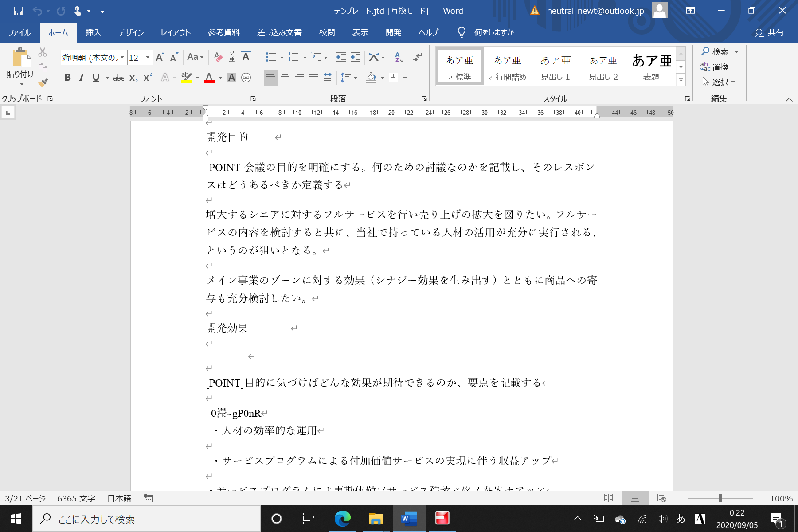Screen dimensions: 798x532
Task: Toggle strikethrough formatting
Action: [x=118, y=78]
